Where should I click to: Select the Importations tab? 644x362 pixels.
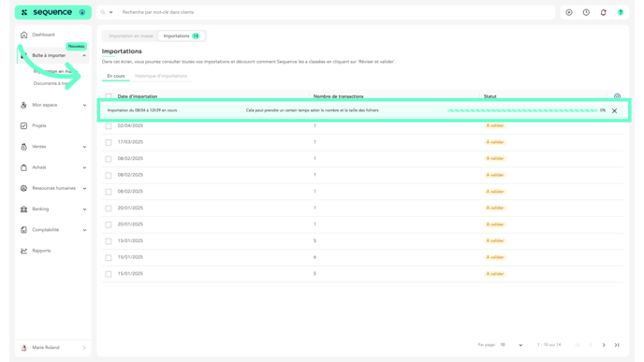182,36
